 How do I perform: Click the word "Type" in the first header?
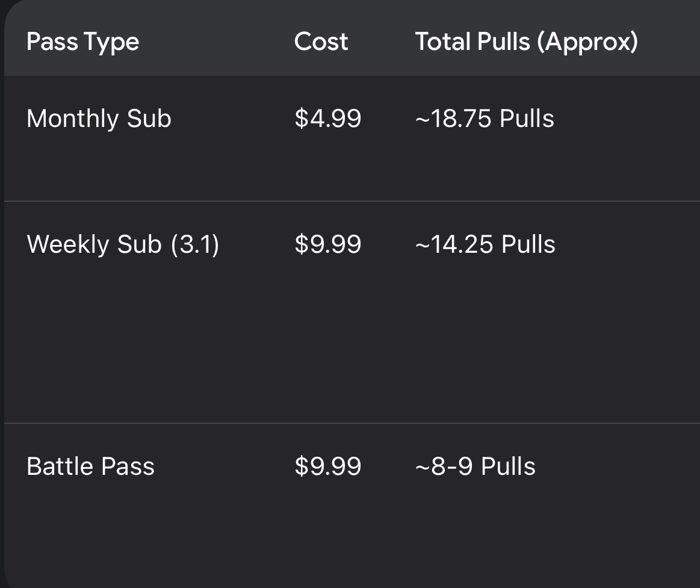(111, 42)
